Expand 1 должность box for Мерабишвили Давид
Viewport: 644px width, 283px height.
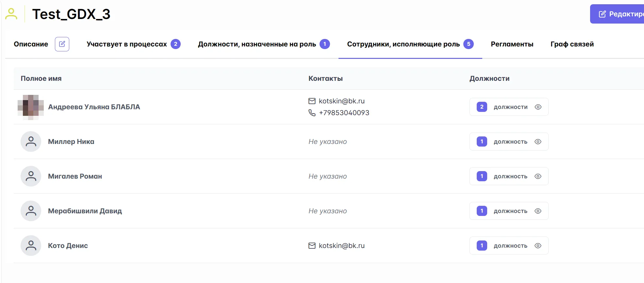click(508, 211)
